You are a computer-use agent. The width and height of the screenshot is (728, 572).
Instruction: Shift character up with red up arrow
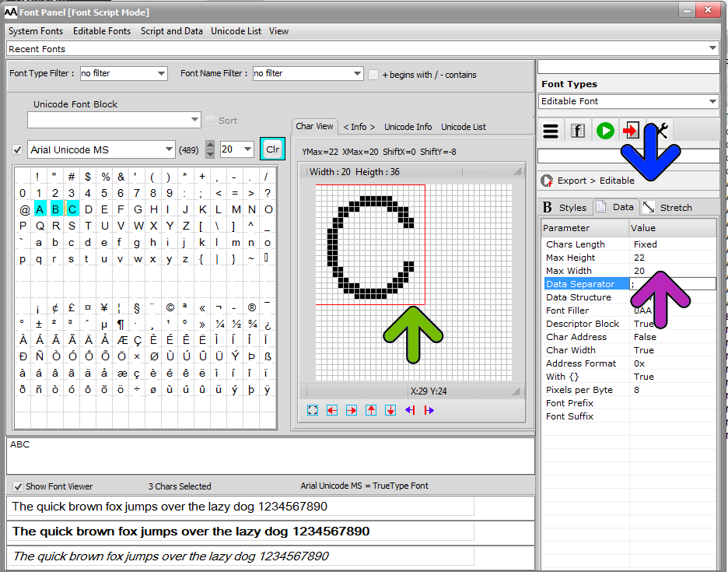pos(370,410)
